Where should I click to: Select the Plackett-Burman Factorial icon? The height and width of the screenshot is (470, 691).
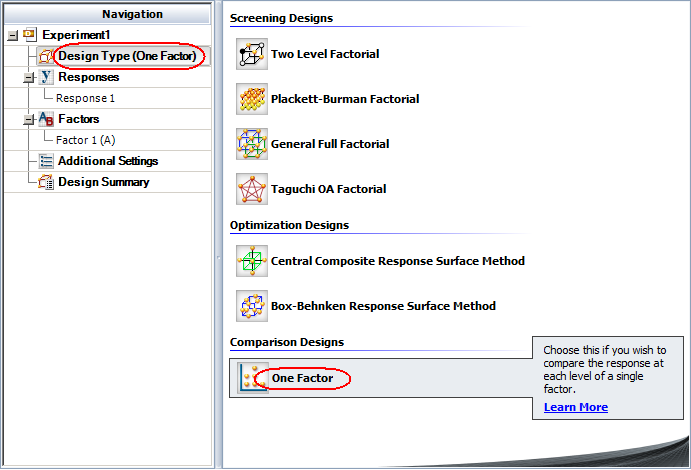click(x=252, y=99)
